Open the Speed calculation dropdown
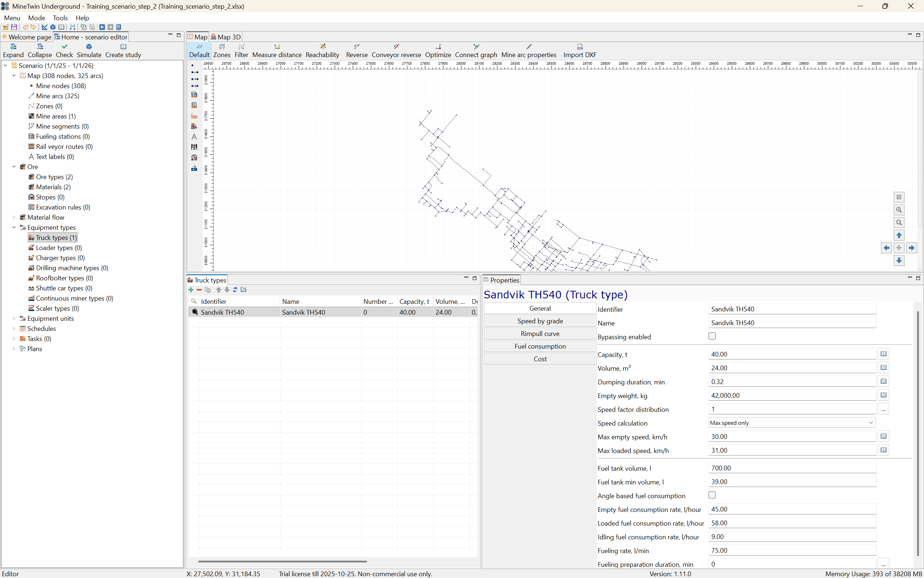Image resolution: width=924 pixels, height=578 pixels. pyautogui.click(x=792, y=423)
